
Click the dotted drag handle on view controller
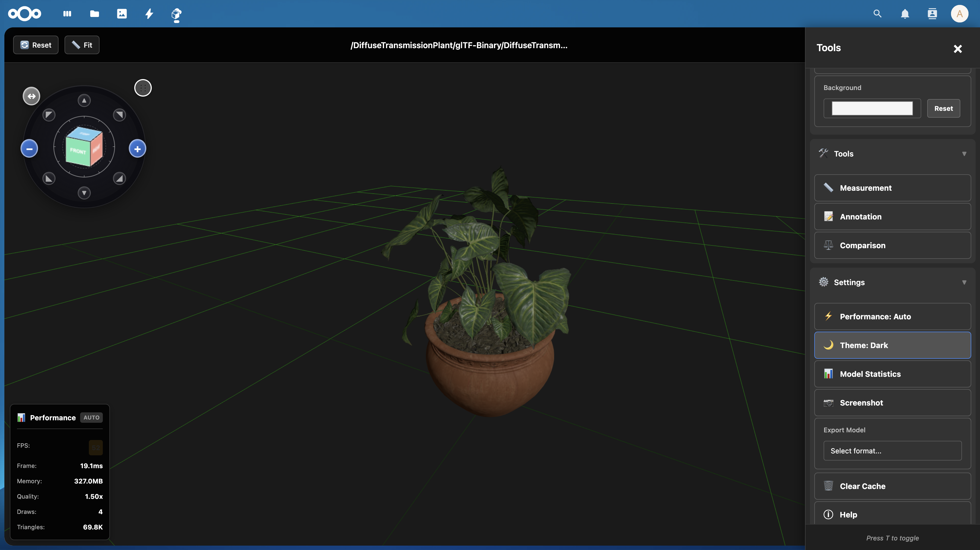coord(143,88)
